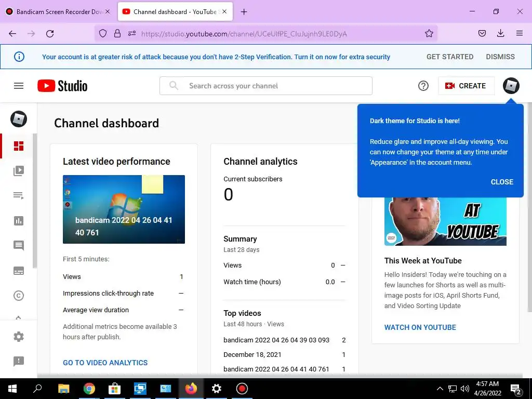Screen dimensions: 532x399
Task: Click GET STARTED for 2-Step Verification
Action: click(x=449, y=57)
